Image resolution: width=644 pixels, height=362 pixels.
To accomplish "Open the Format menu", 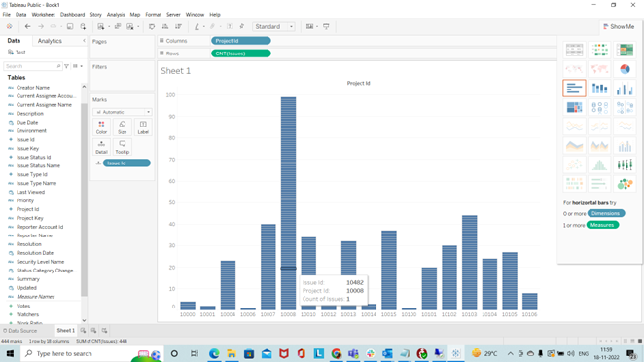I will click(x=153, y=15).
